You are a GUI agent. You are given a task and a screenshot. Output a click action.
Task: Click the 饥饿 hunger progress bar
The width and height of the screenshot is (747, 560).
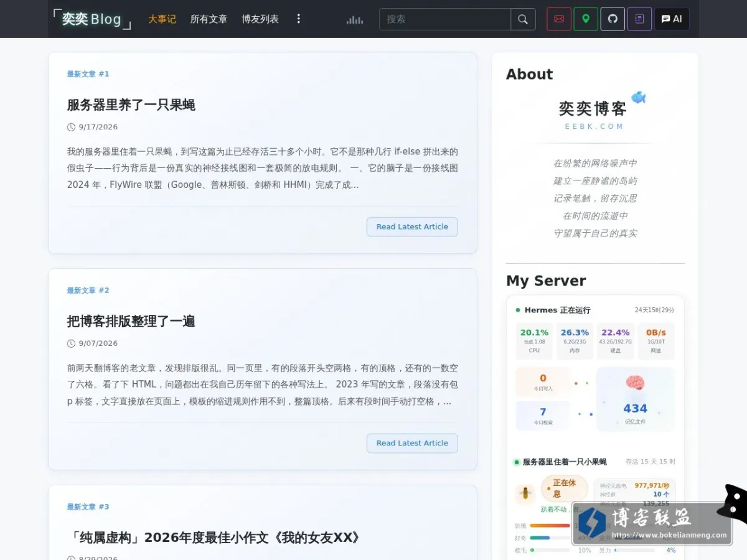(x=550, y=525)
